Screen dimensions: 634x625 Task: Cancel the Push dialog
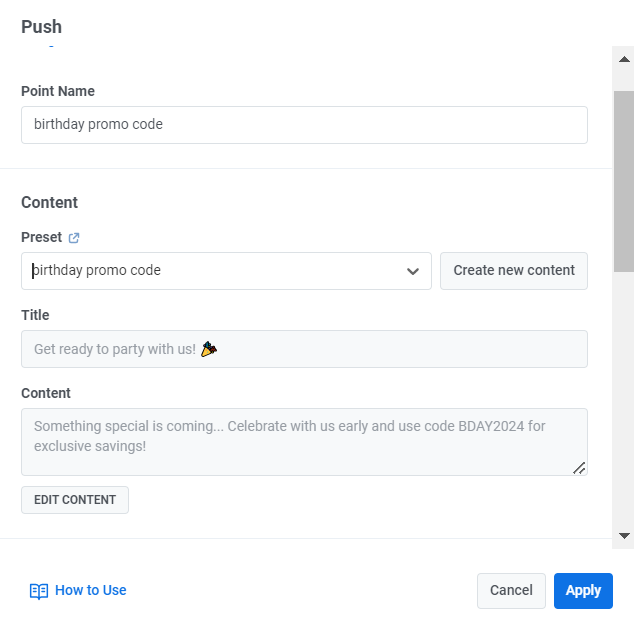coord(511,591)
